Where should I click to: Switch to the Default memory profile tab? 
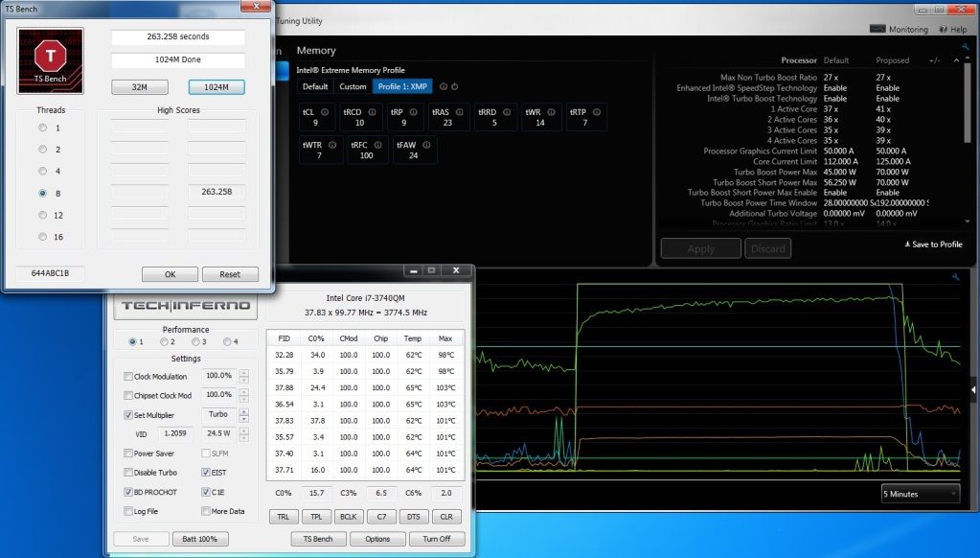(x=315, y=86)
